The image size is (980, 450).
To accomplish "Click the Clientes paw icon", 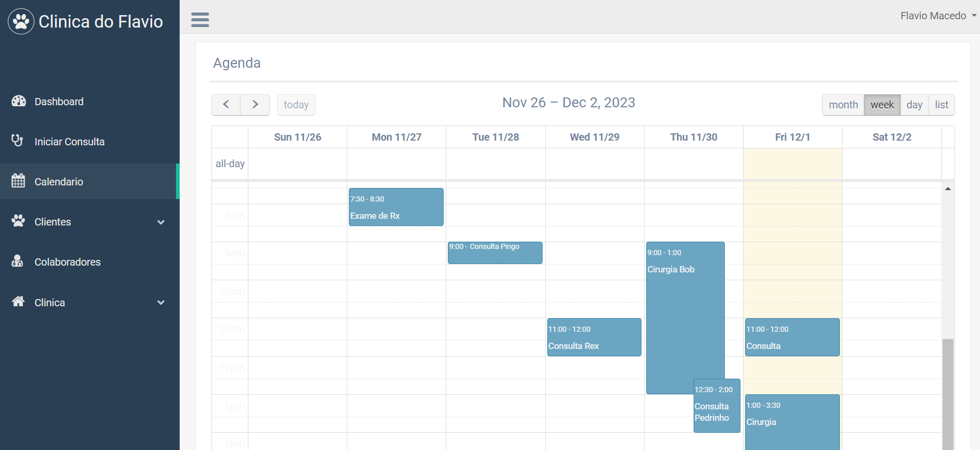I will click(x=18, y=221).
